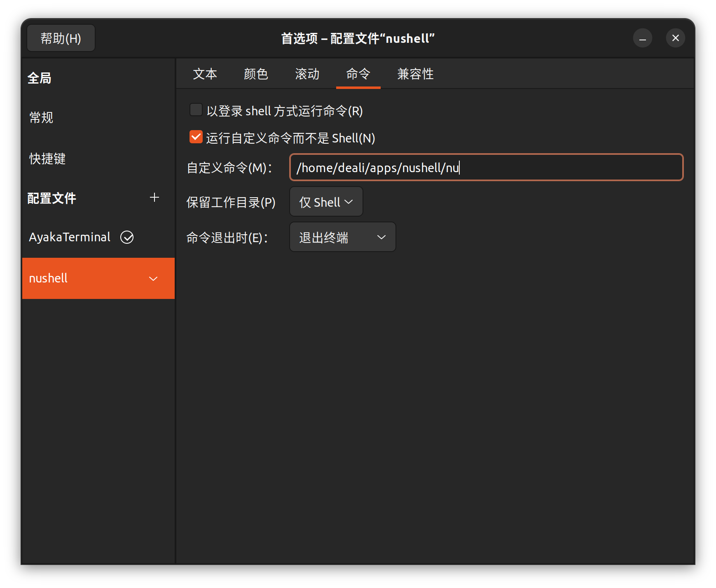
Task: Click the 全局 section heading
Action: pos(40,78)
